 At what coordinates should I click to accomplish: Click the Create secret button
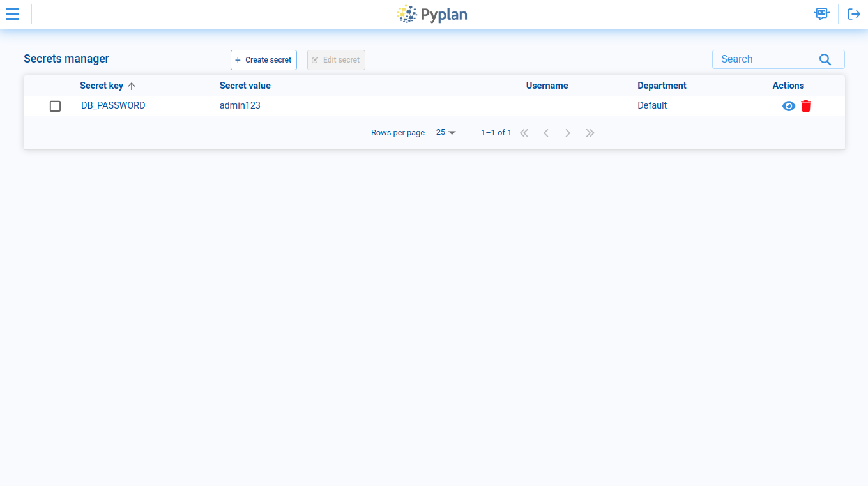pos(263,59)
